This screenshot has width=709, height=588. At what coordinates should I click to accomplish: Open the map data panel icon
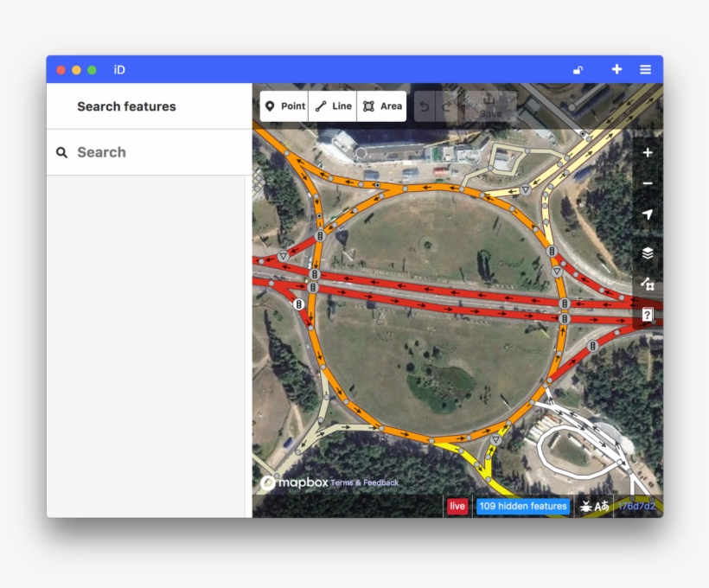pyautogui.click(x=648, y=284)
